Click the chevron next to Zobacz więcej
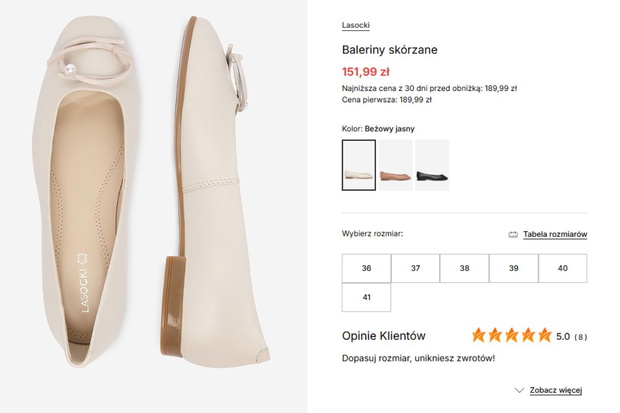The image size is (620, 413). pyautogui.click(x=520, y=390)
